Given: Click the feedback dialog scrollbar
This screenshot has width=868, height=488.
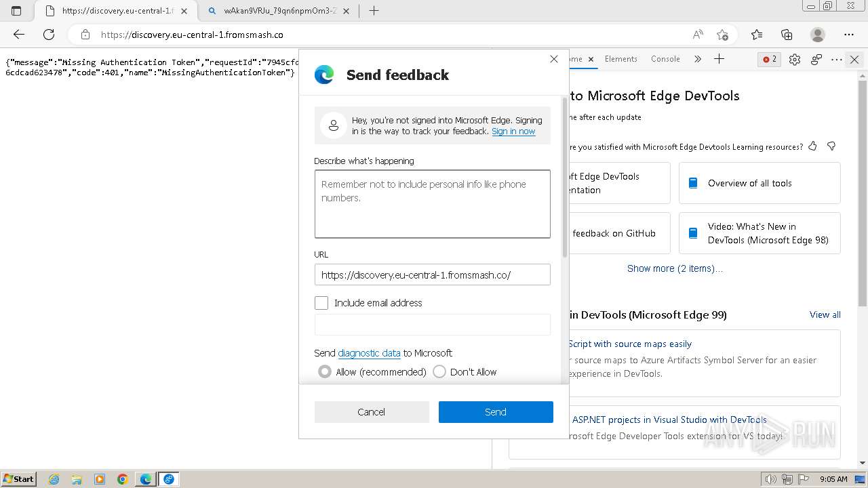Looking at the screenshot, I should click(x=565, y=176).
